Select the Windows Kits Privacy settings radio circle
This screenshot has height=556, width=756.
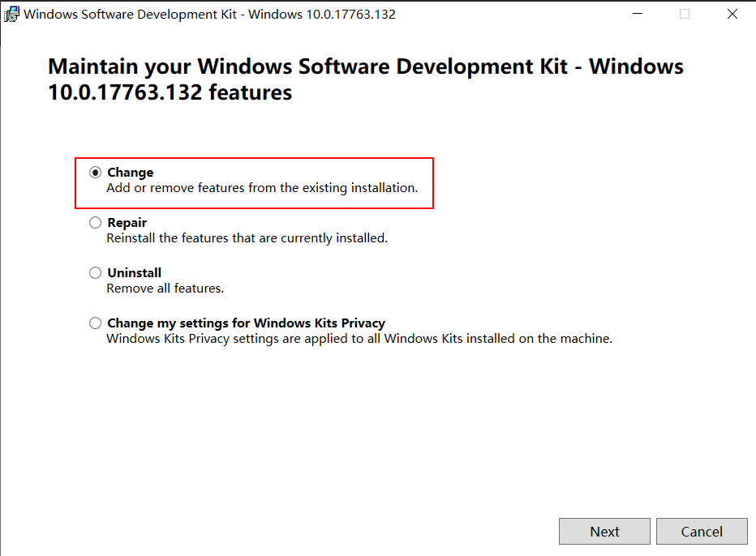pos(96,323)
